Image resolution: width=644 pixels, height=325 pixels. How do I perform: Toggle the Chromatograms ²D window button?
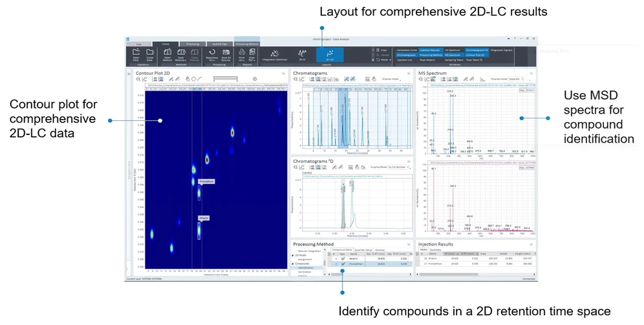tap(477, 50)
